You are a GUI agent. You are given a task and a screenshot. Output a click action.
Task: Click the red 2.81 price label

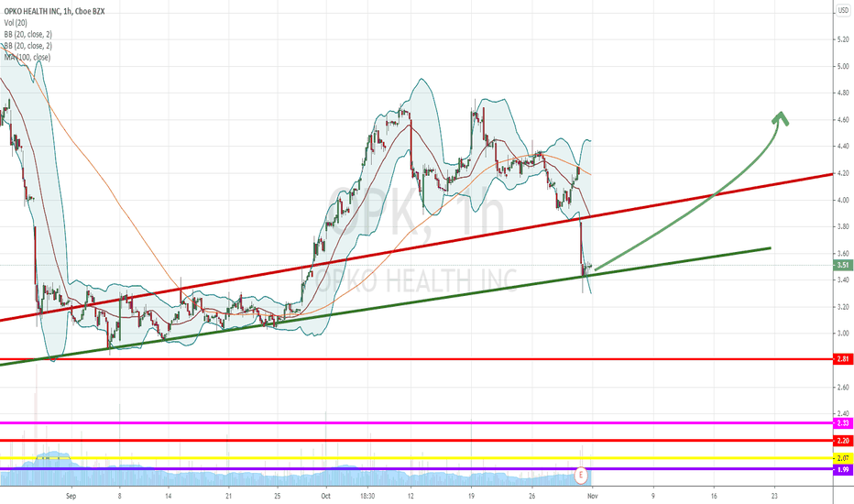(843, 359)
